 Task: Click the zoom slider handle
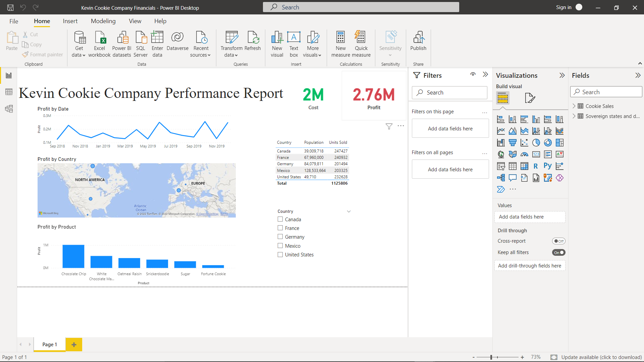491,357
